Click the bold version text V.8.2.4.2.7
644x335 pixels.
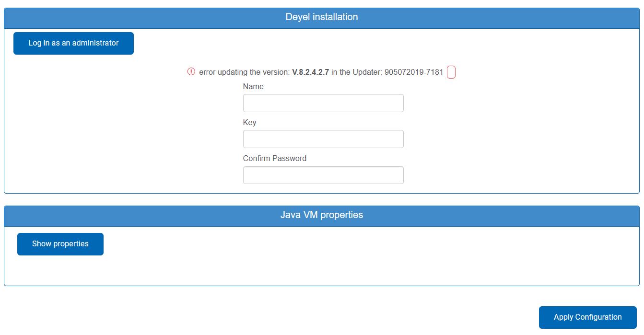click(310, 72)
